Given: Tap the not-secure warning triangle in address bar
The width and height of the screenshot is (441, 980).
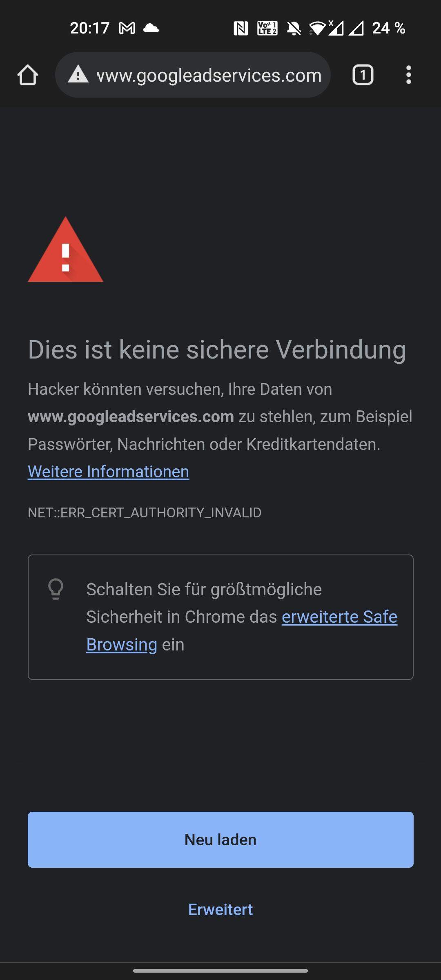Looking at the screenshot, I should pos(78,75).
